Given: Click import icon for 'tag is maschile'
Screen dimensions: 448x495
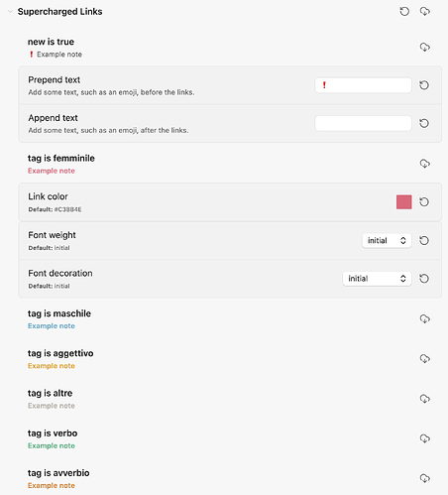Looking at the screenshot, I should point(425,318).
